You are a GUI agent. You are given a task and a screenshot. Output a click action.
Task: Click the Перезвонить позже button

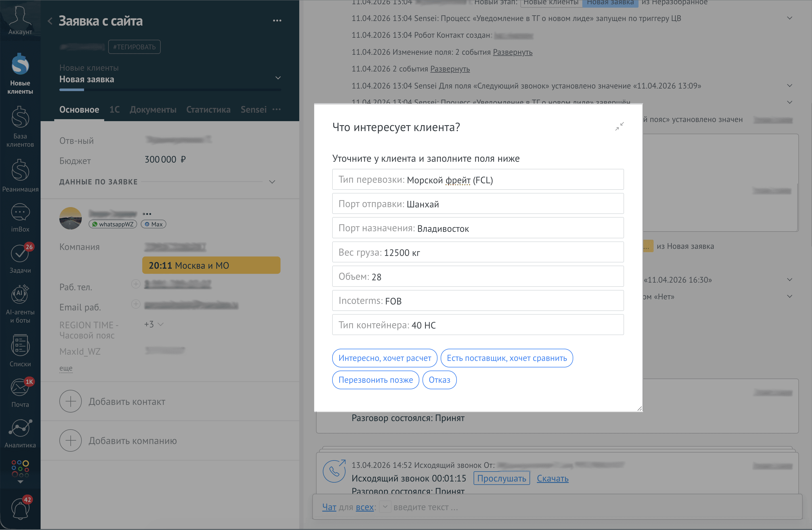click(375, 380)
